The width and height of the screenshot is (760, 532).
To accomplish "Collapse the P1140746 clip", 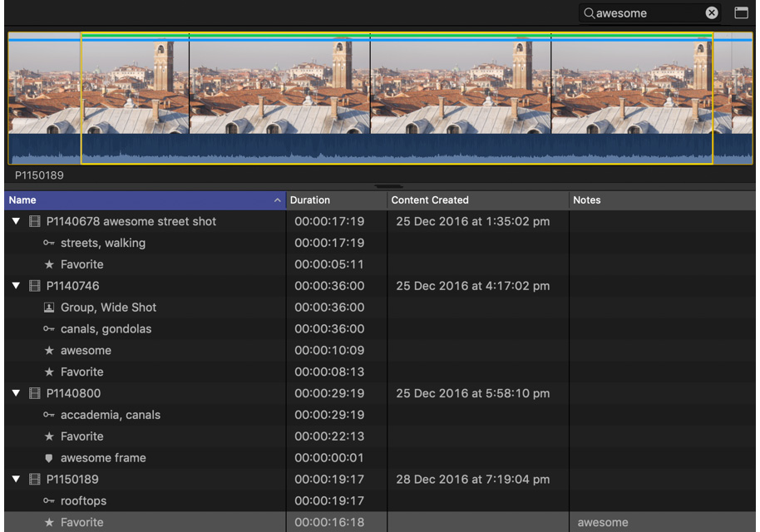I will click(16, 286).
